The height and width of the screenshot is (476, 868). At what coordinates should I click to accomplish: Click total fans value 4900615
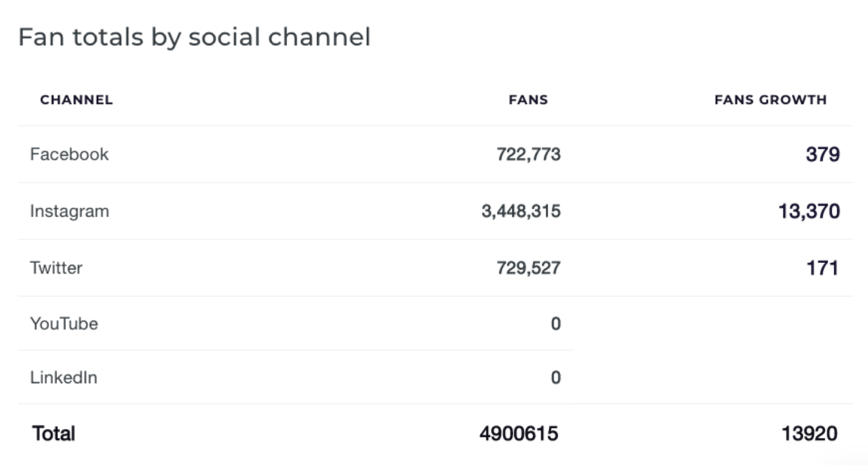tap(519, 433)
